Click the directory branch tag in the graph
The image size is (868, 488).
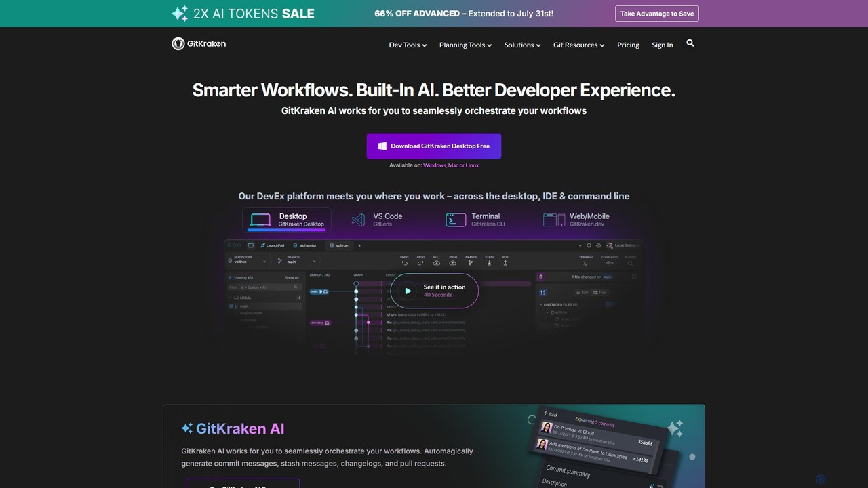(x=320, y=323)
